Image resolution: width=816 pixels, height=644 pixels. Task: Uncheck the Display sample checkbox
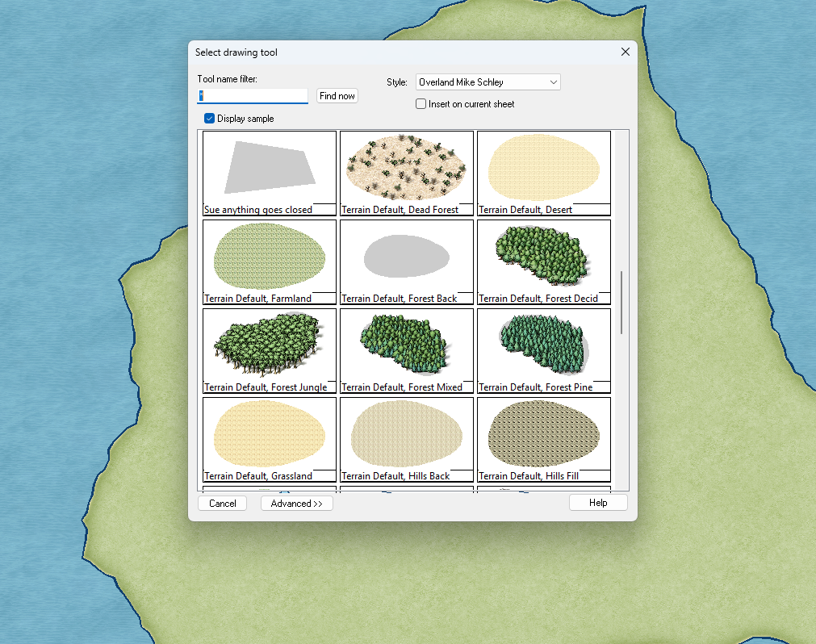(210, 119)
